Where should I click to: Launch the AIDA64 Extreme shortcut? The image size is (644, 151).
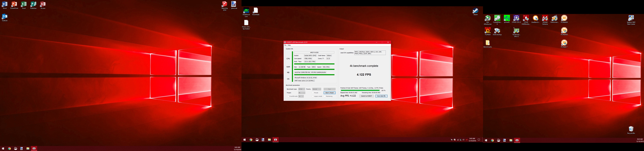tap(545, 20)
